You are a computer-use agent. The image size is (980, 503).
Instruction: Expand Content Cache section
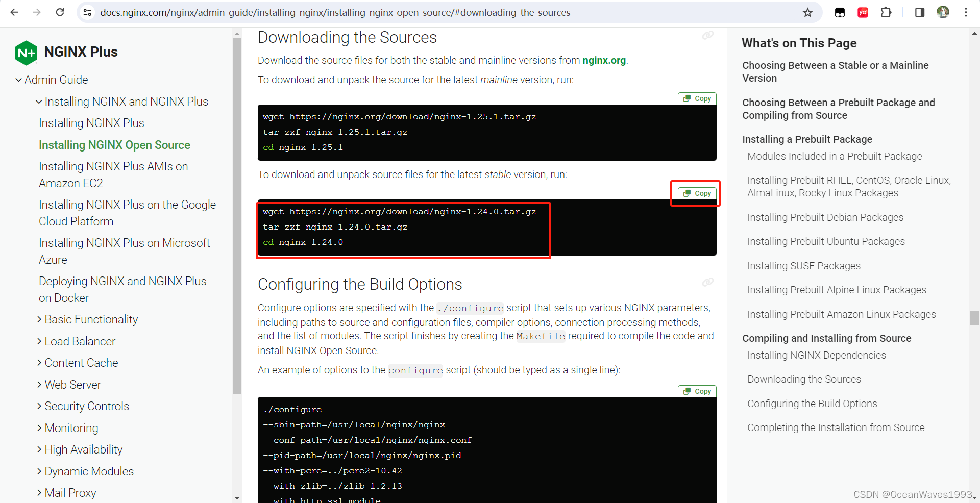tap(39, 363)
